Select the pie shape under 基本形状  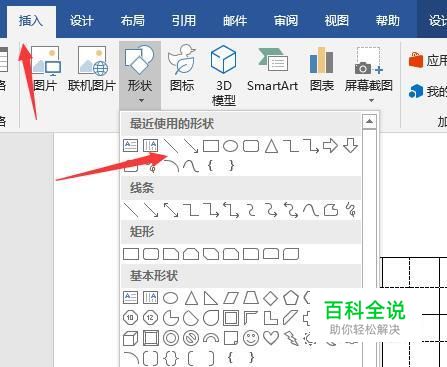(171, 318)
